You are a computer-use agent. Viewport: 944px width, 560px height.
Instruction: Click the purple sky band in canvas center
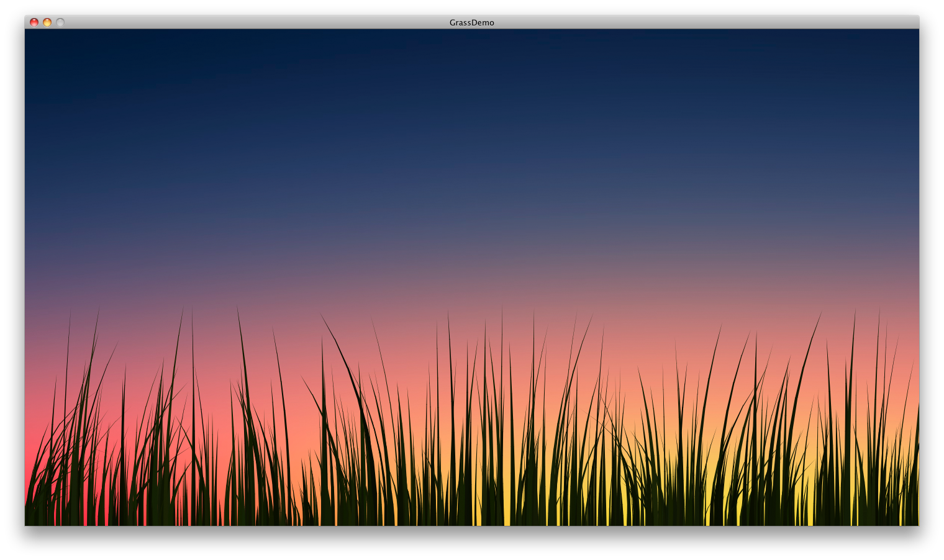pyautogui.click(x=472, y=261)
